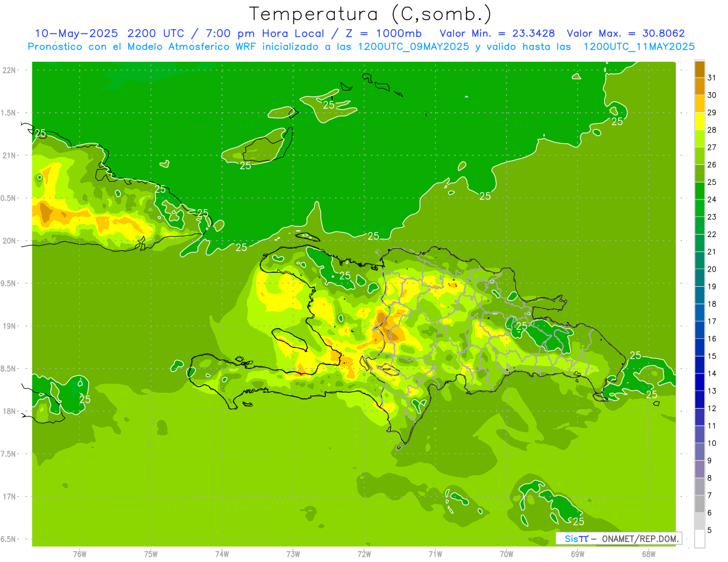Click the 70W longitude axis label
The image size is (728, 562).
[x=507, y=554]
